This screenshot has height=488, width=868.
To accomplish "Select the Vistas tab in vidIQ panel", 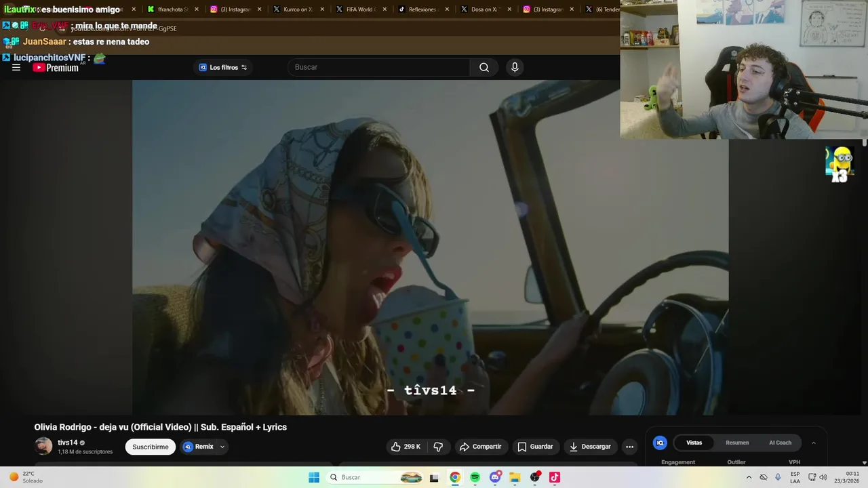I will tap(694, 443).
